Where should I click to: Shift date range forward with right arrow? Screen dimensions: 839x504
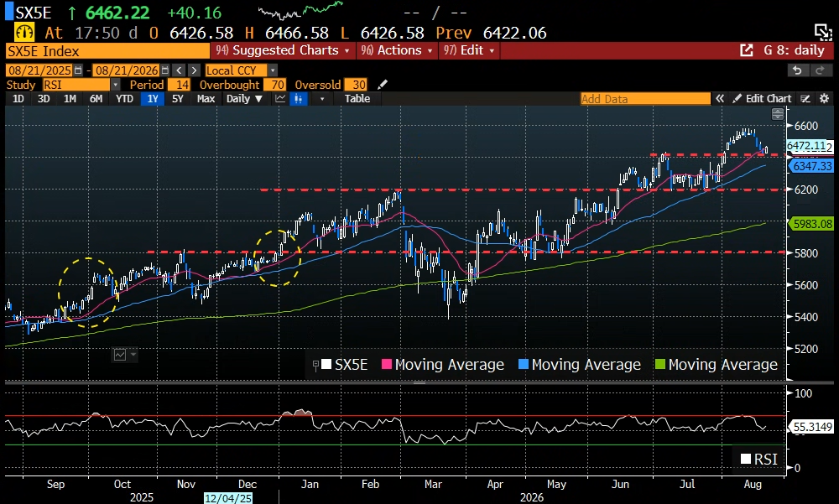195,70
